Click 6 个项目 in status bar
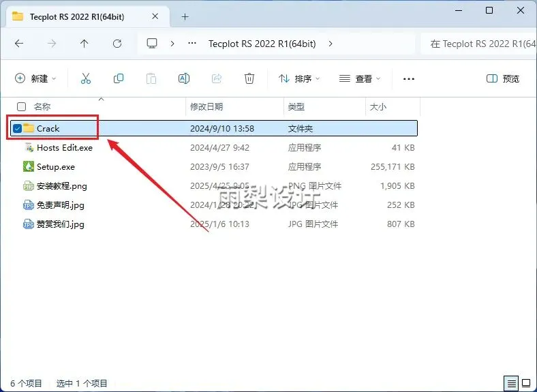This screenshot has width=537, height=392. (26, 383)
